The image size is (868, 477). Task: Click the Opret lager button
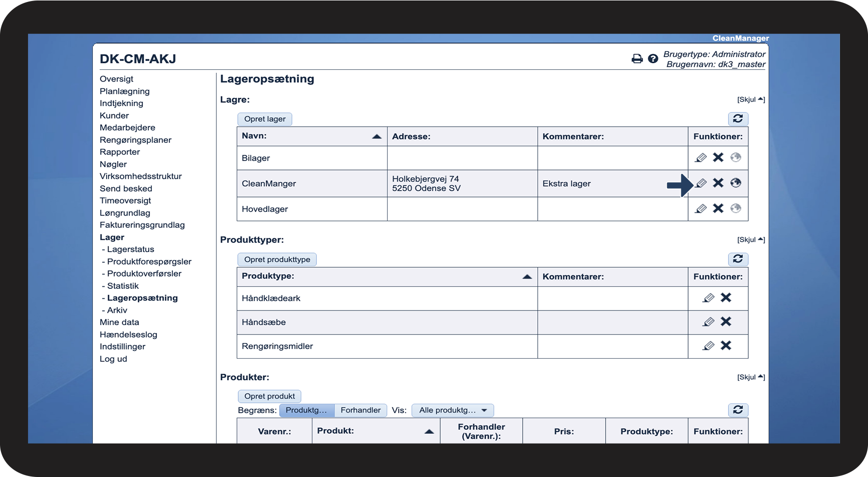pyautogui.click(x=265, y=119)
